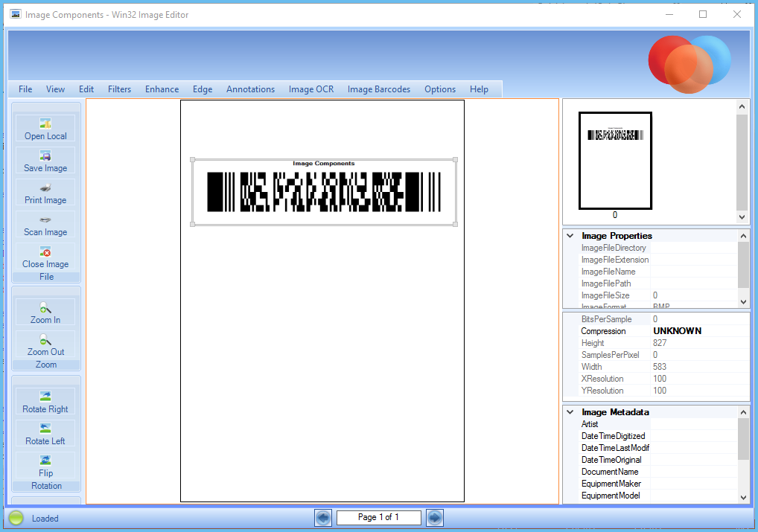Open the Edit menu

[x=86, y=89]
